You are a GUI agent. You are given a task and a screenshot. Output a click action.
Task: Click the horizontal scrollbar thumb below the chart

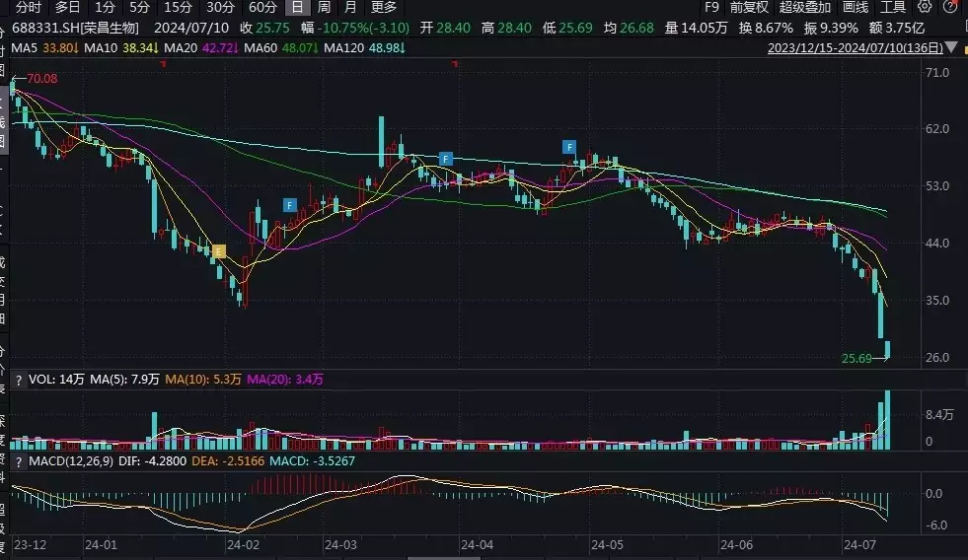click(444, 557)
